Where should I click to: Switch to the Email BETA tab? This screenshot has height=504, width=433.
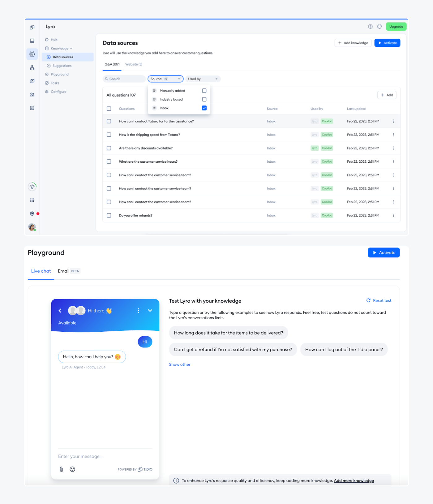pyautogui.click(x=69, y=271)
